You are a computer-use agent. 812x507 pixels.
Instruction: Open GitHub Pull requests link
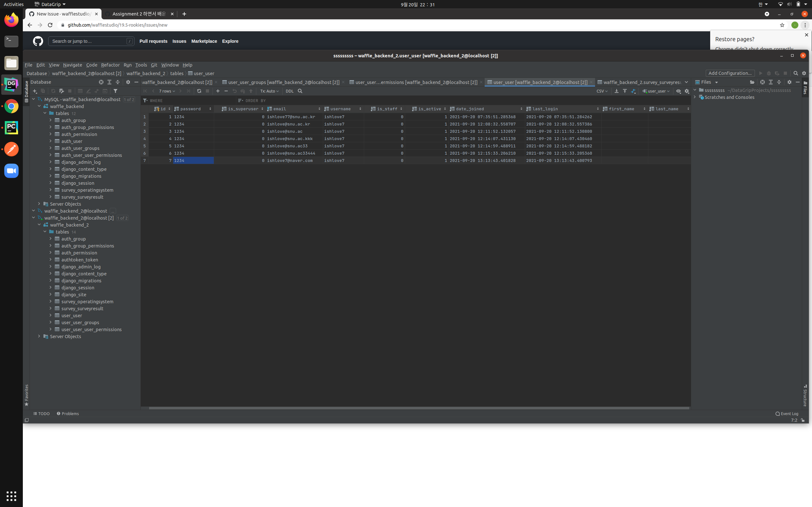pyautogui.click(x=153, y=41)
